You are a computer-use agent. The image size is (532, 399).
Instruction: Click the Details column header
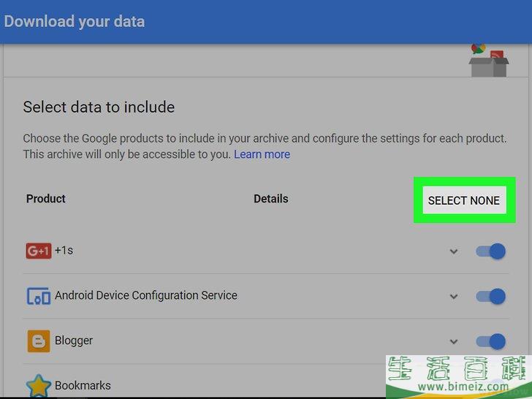[x=271, y=199]
